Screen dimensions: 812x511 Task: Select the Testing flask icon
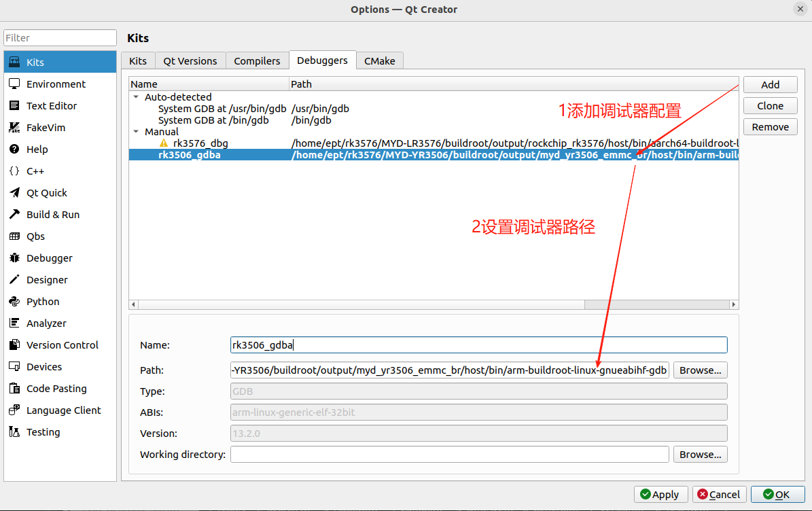14,431
